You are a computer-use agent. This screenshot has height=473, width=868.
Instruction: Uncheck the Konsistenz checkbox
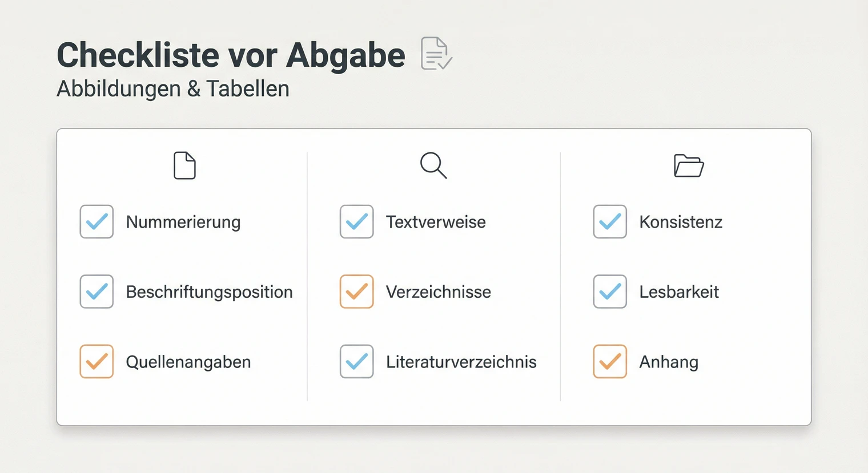[x=609, y=222]
